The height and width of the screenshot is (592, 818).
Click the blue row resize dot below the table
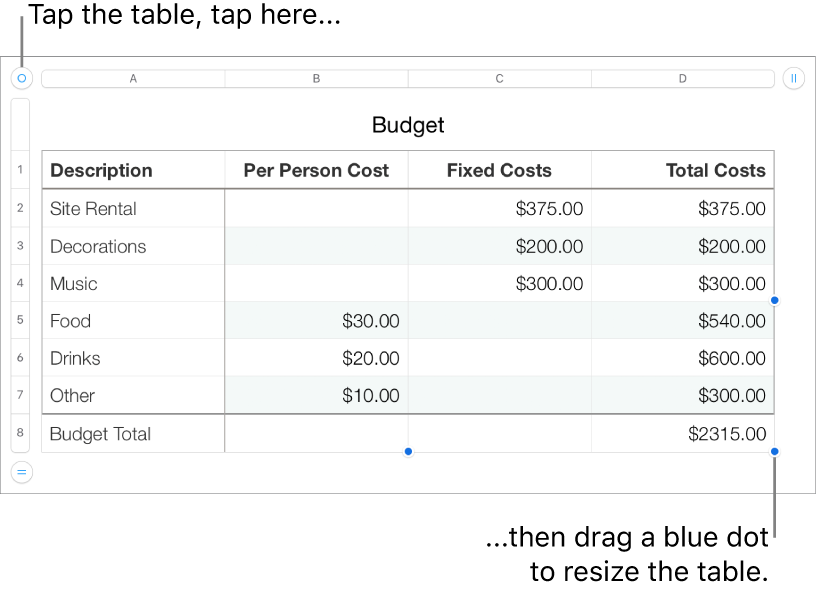click(408, 452)
